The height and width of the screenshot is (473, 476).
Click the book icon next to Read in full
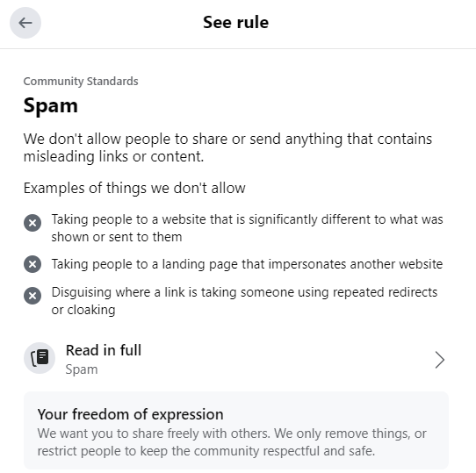click(40, 358)
